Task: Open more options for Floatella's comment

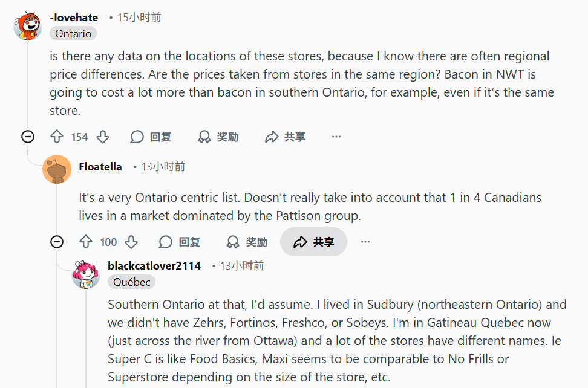Action: [365, 242]
